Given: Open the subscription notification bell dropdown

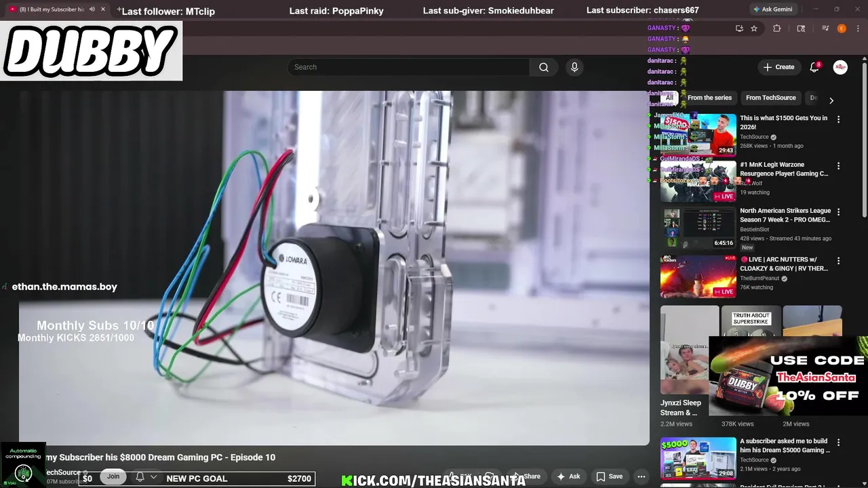Looking at the screenshot, I should click(146, 477).
